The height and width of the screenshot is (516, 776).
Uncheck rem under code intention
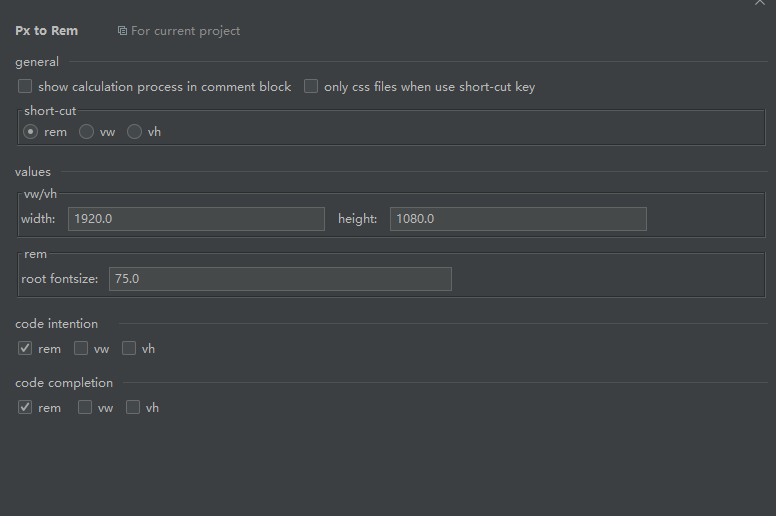(25, 349)
